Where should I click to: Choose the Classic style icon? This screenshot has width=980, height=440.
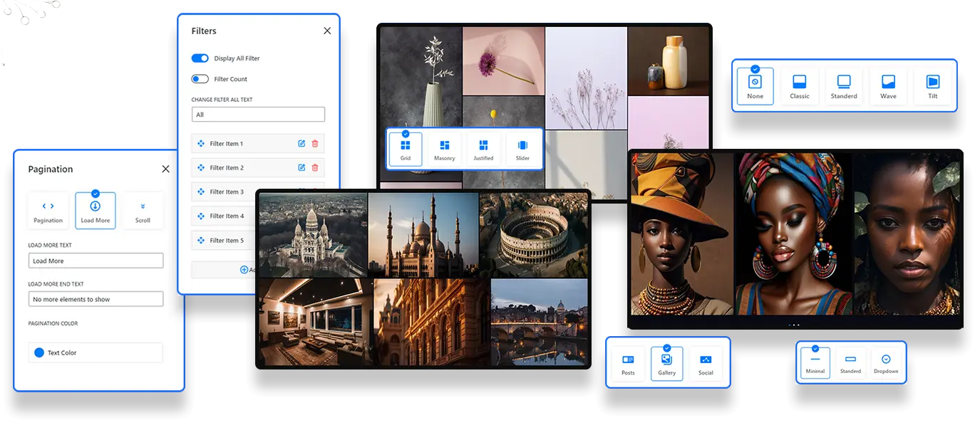(800, 82)
